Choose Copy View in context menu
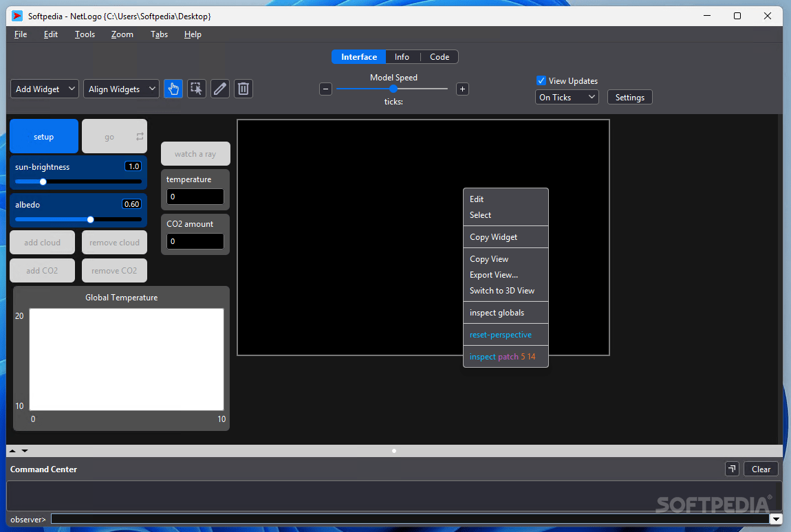The width and height of the screenshot is (791, 532). coord(506,259)
